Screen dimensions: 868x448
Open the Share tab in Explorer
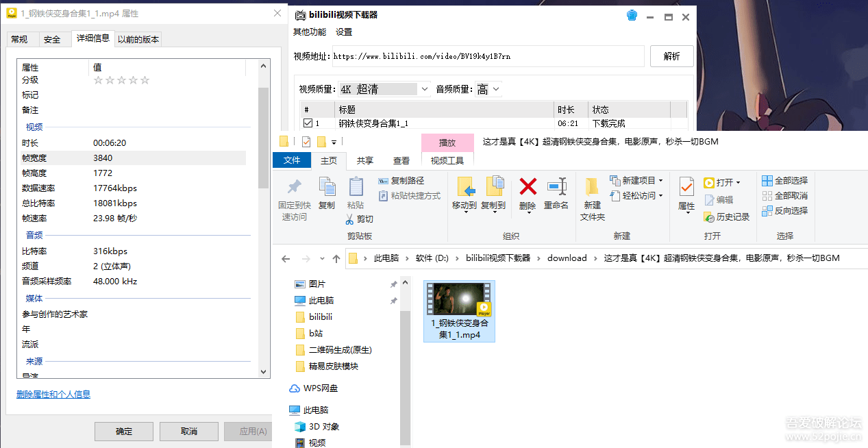(x=365, y=160)
